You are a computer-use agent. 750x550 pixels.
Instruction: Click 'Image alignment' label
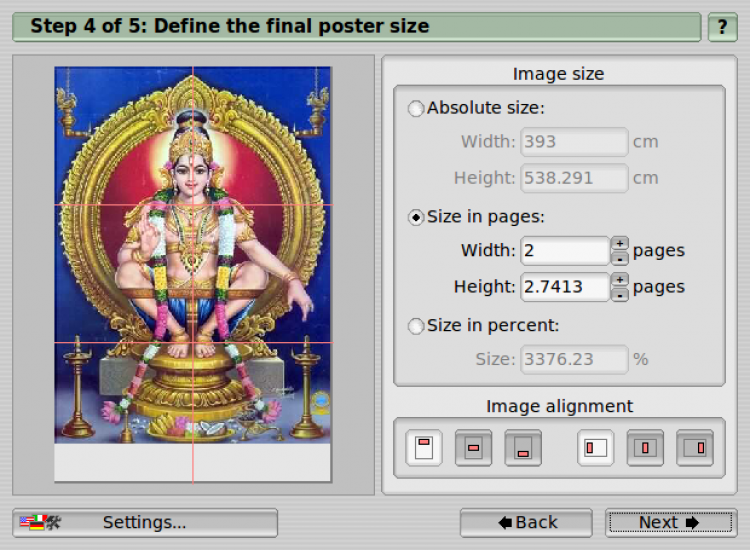click(x=559, y=406)
